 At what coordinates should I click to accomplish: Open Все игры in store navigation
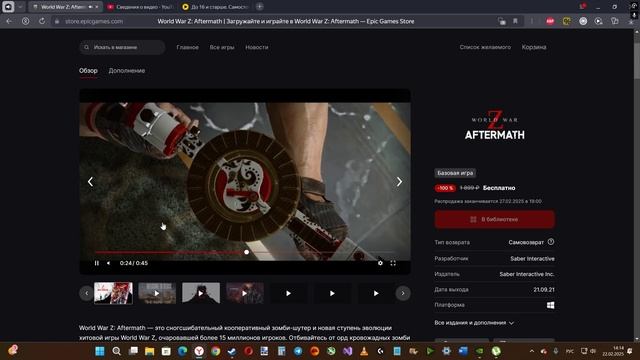pyautogui.click(x=222, y=47)
